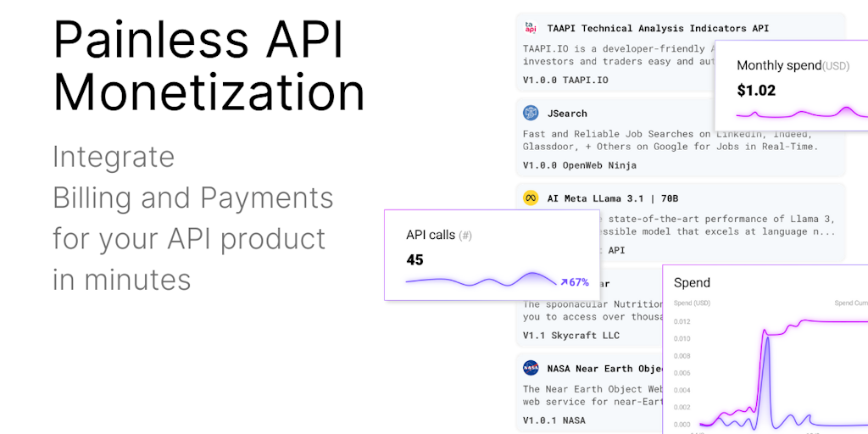Open the NASA Near Earth Object listing title
The image size is (868, 434).
(x=605, y=369)
